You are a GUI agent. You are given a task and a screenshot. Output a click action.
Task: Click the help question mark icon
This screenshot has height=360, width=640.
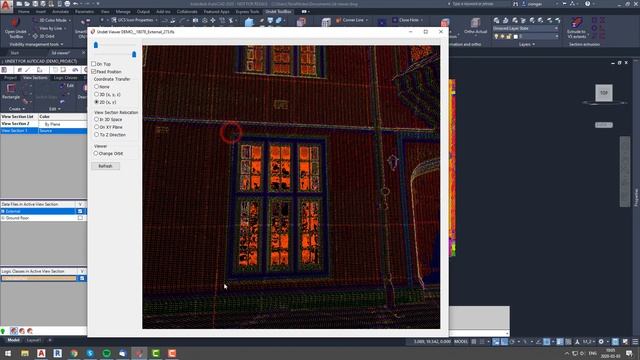[587, 4]
